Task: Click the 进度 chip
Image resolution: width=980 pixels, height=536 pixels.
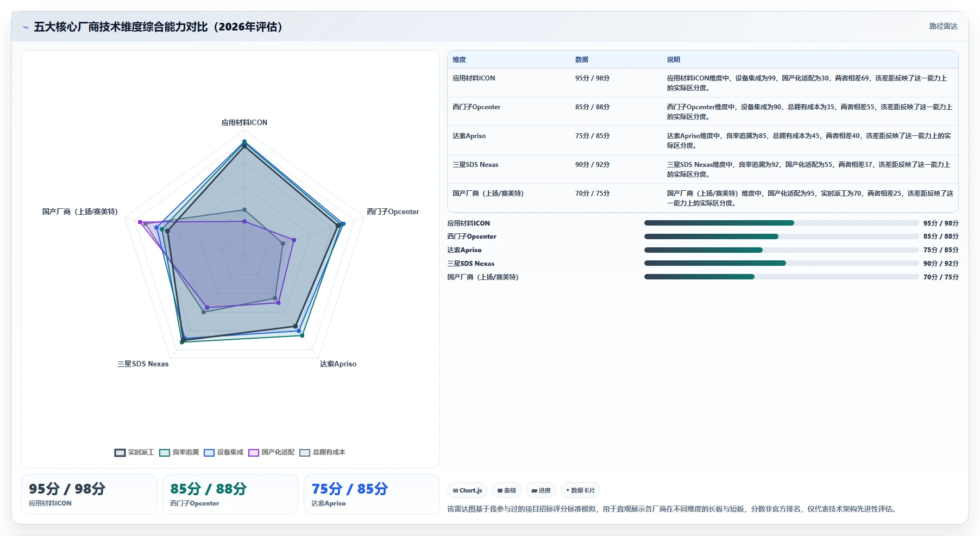Action: click(541, 490)
